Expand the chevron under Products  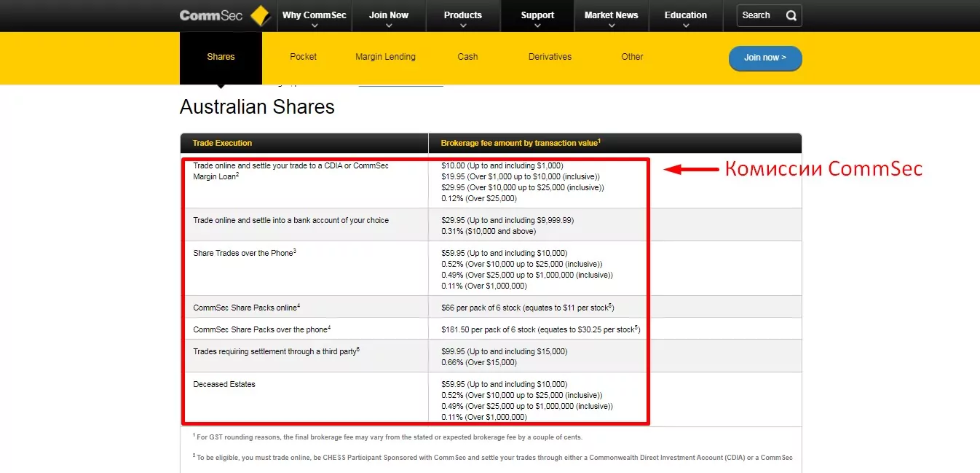463,26
